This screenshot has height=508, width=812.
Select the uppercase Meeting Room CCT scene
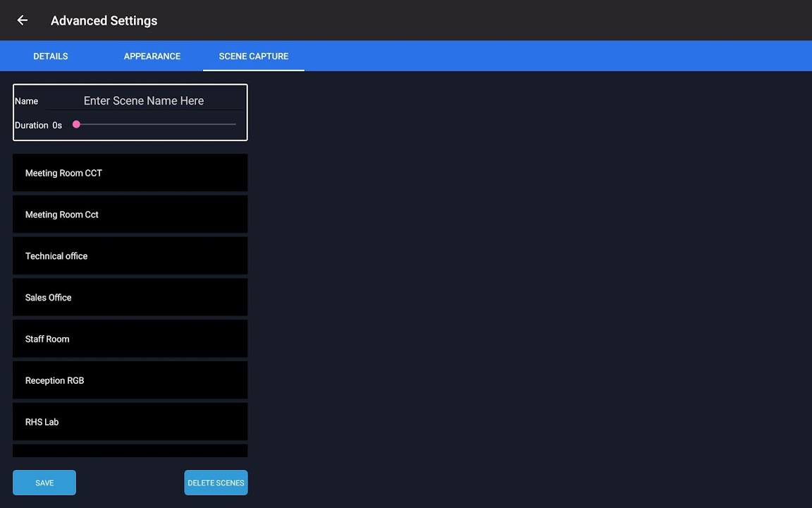tap(130, 173)
